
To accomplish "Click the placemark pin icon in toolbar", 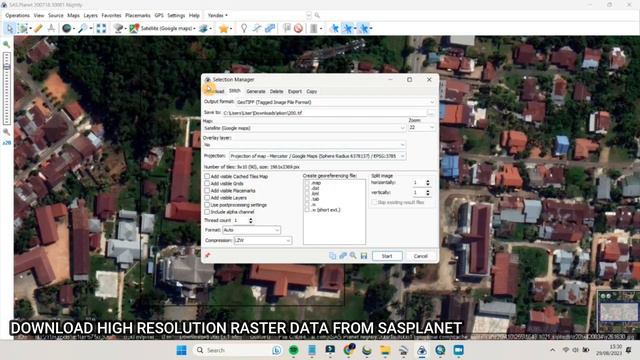I will [x=244, y=28].
